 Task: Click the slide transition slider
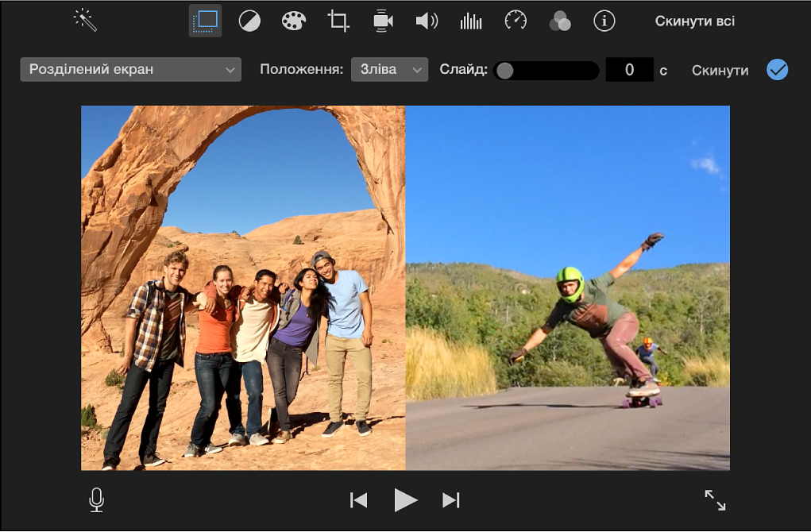click(x=546, y=71)
